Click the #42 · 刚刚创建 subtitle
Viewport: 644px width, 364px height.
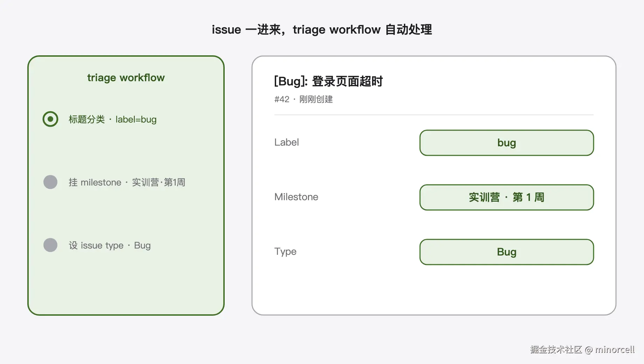(x=303, y=99)
